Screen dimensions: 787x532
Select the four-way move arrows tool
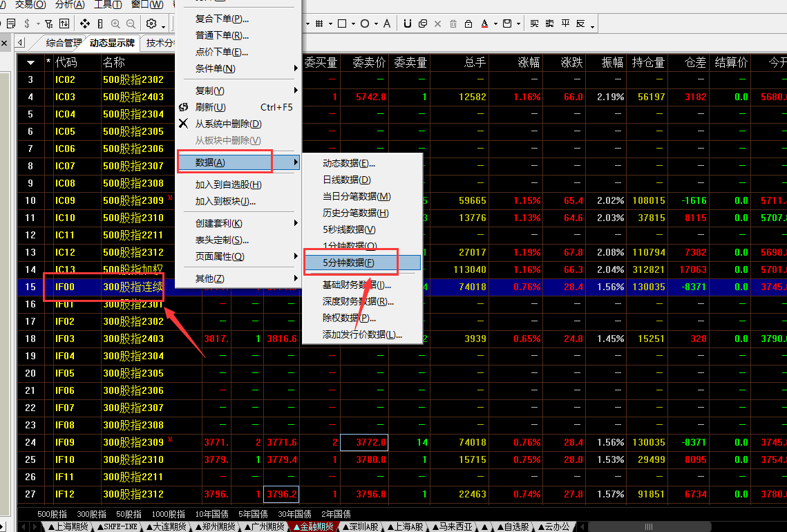coord(85,23)
